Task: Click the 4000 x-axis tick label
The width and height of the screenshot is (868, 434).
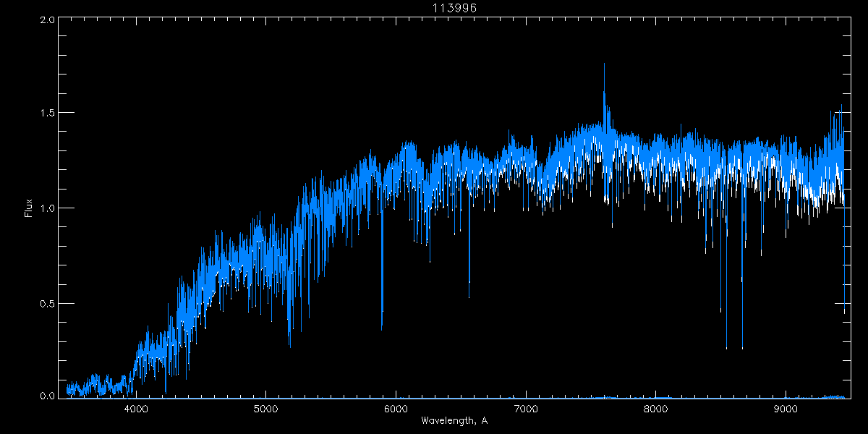Action: coord(136,407)
